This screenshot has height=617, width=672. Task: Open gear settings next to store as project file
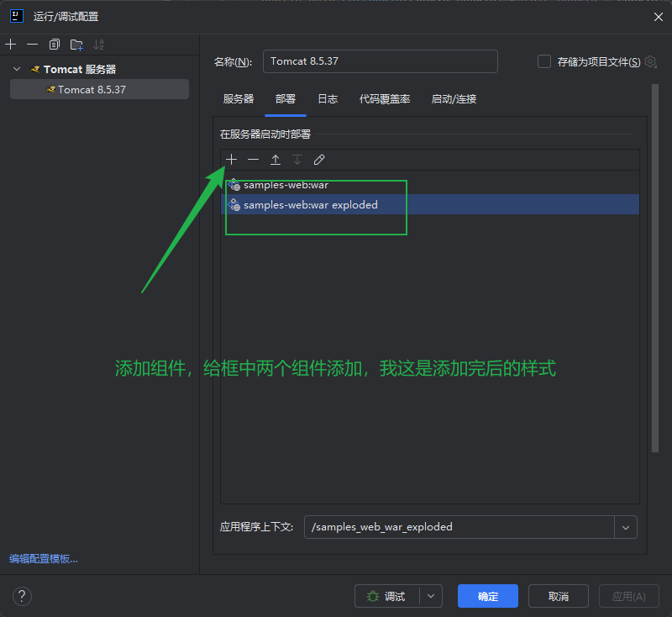[x=650, y=61]
